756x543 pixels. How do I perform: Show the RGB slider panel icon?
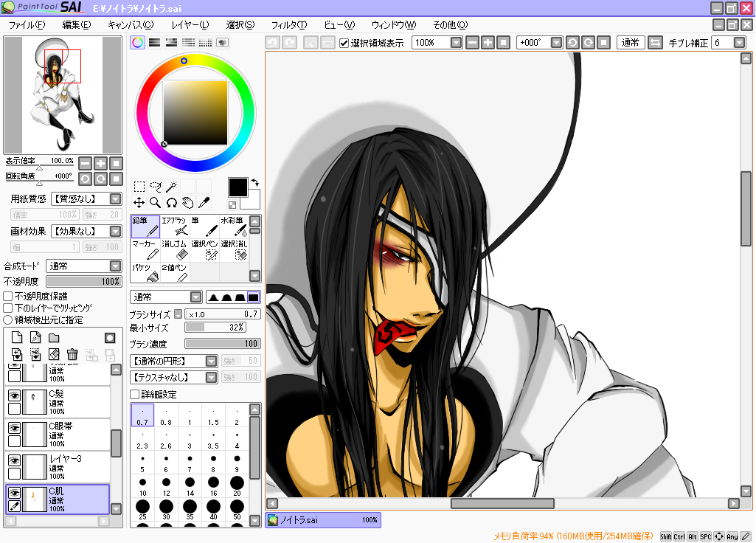154,43
